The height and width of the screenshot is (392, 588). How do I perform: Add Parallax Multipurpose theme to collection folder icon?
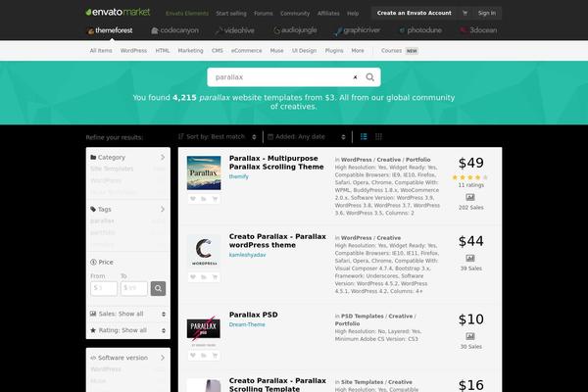click(204, 199)
